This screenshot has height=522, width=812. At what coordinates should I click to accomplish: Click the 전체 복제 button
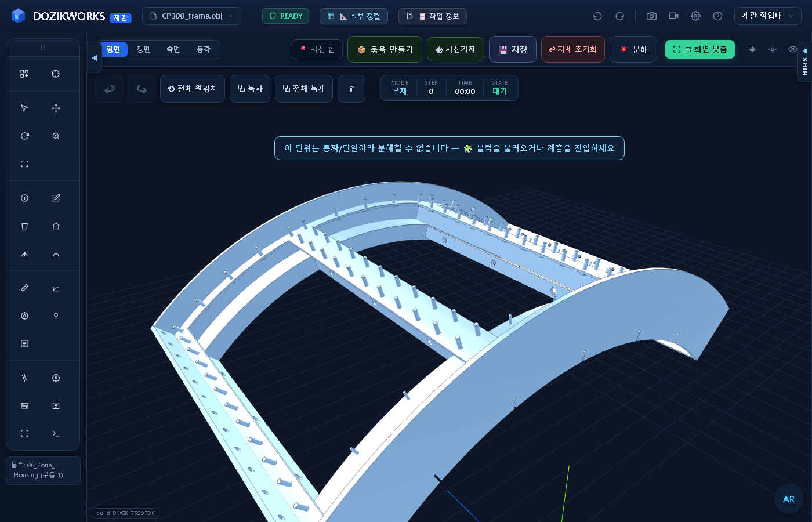pos(304,89)
